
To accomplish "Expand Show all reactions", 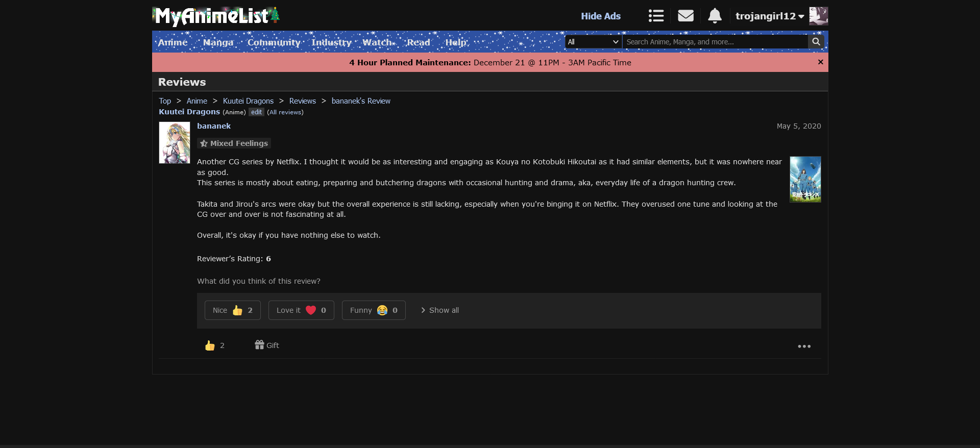I will tap(440, 310).
